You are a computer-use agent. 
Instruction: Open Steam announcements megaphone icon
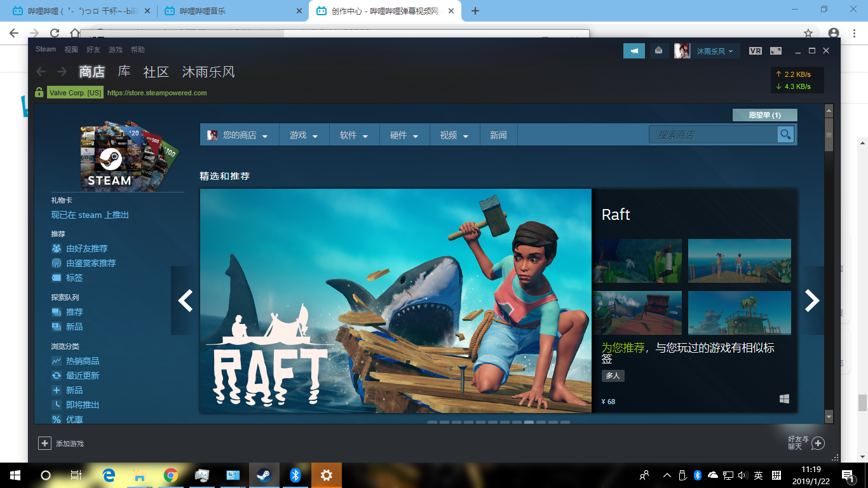pyautogui.click(x=634, y=51)
